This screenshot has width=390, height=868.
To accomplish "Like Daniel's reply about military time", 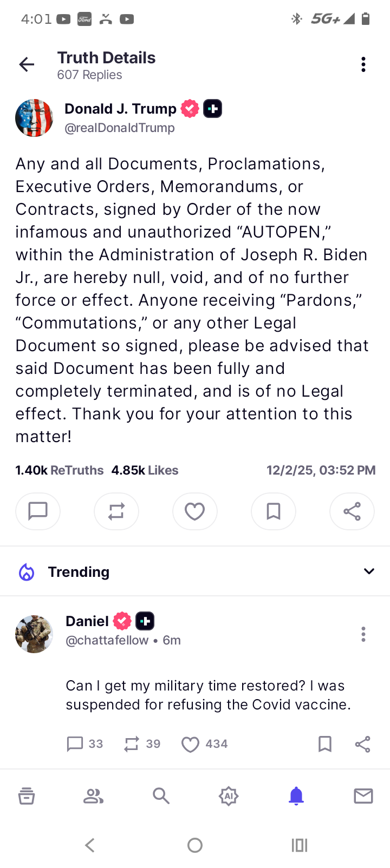I will [190, 744].
